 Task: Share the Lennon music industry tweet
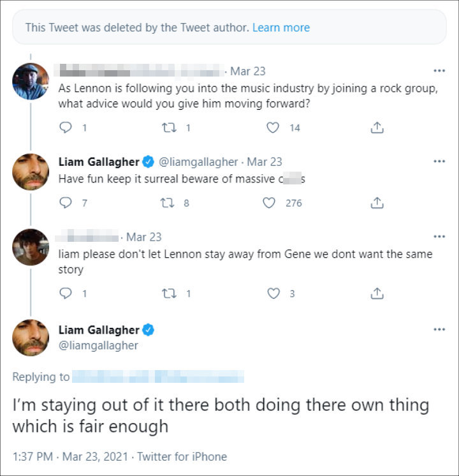(377, 128)
